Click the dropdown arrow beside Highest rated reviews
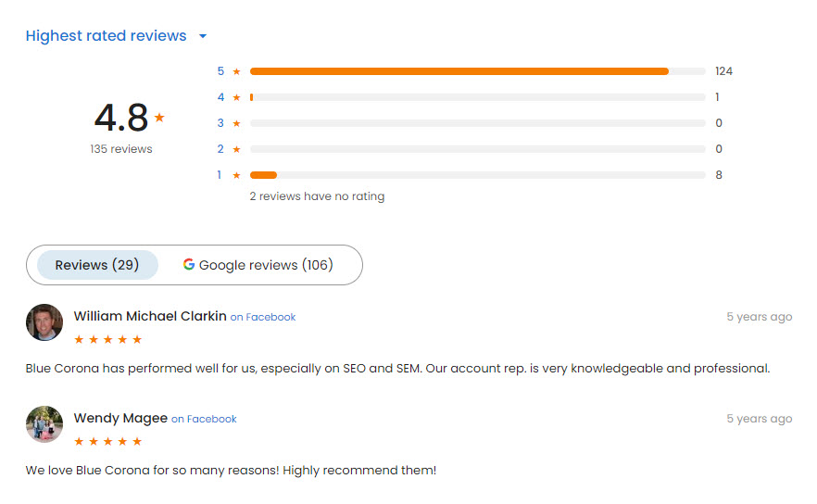 pyautogui.click(x=203, y=37)
